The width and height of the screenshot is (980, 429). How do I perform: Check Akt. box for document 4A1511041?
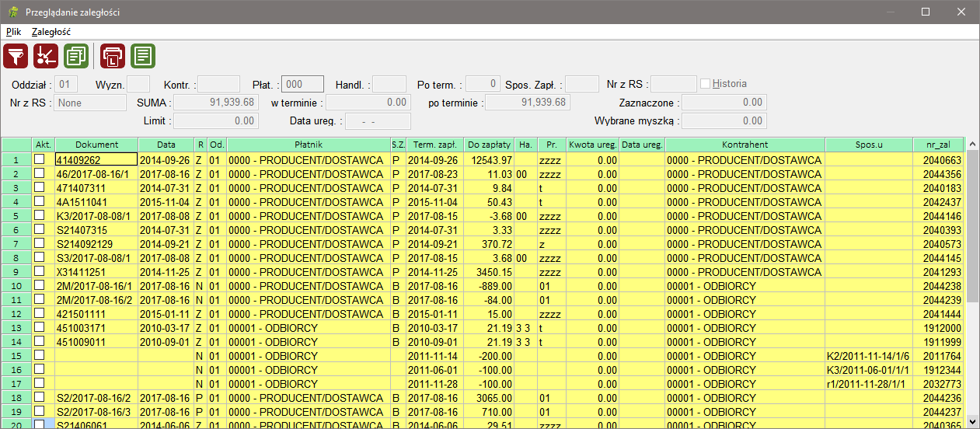(x=40, y=201)
